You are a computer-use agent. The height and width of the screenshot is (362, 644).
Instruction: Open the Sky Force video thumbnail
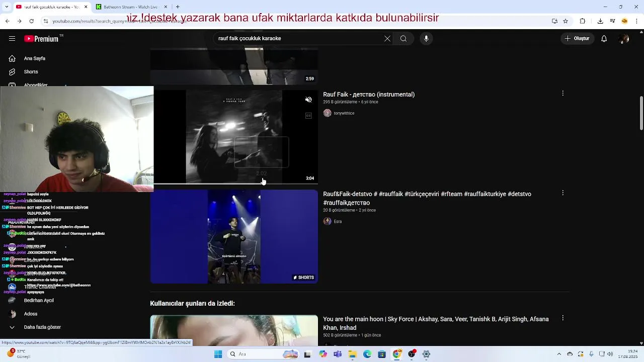(x=234, y=330)
